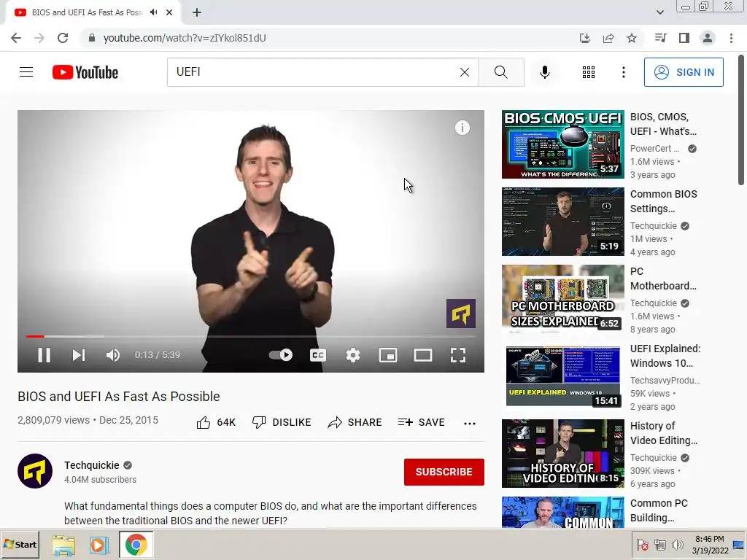Open the YouTube apps grid
This screenshot has height=560, width=747.
pyautogui.click(x=589, y=72)
